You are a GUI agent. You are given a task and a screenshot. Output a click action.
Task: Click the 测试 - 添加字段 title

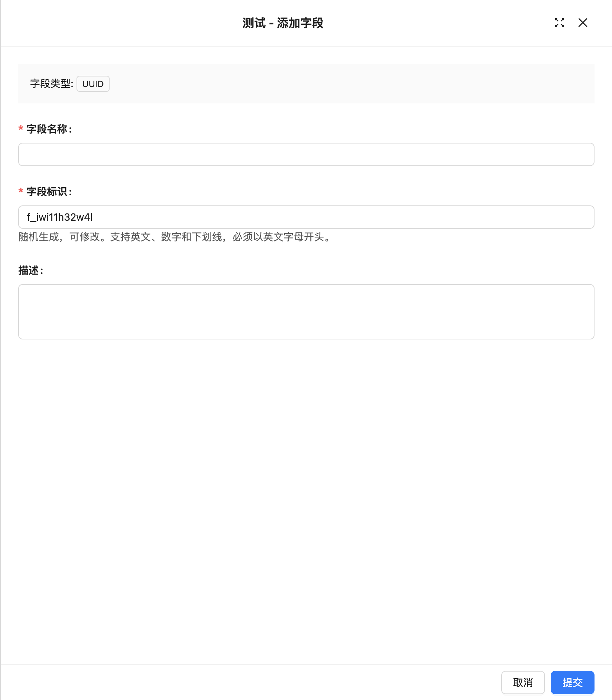283,23
